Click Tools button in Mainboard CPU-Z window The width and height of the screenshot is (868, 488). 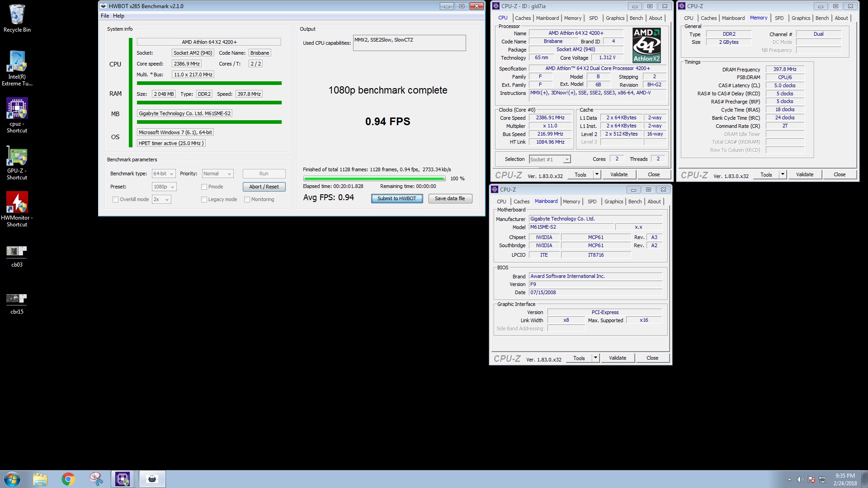(x=579, y=358)
